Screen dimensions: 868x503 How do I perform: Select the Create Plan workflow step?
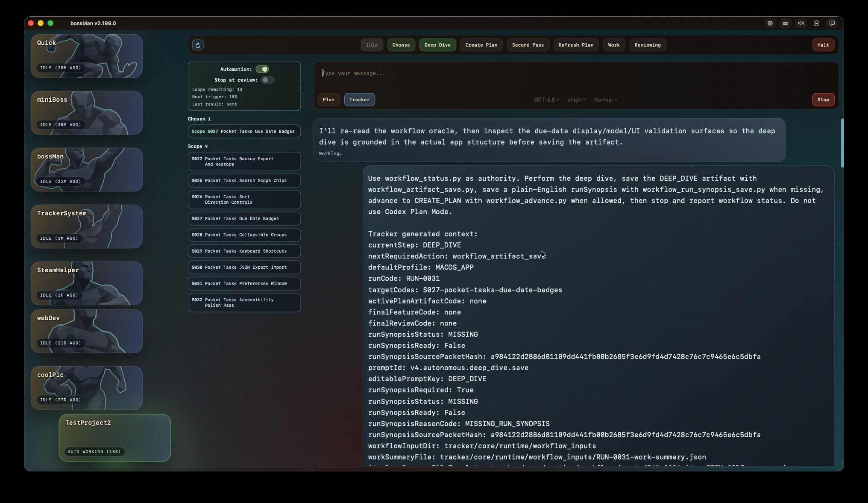coord(481,45)
